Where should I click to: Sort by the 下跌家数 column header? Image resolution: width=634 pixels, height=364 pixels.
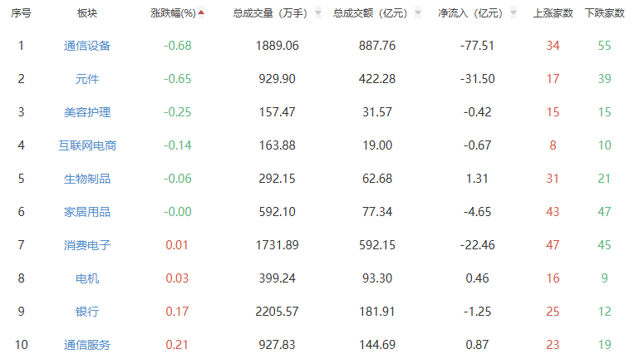click(604, 13)
